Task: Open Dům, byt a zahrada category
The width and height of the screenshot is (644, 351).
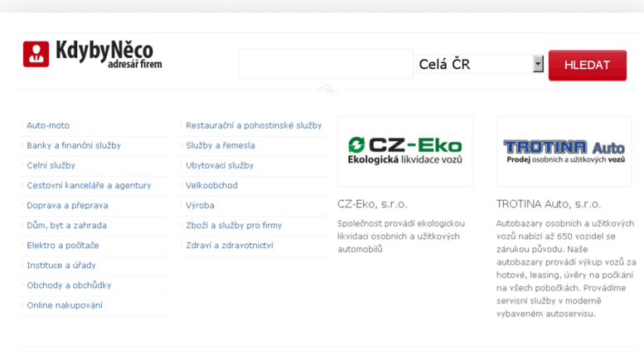Action: pos(67,225)
